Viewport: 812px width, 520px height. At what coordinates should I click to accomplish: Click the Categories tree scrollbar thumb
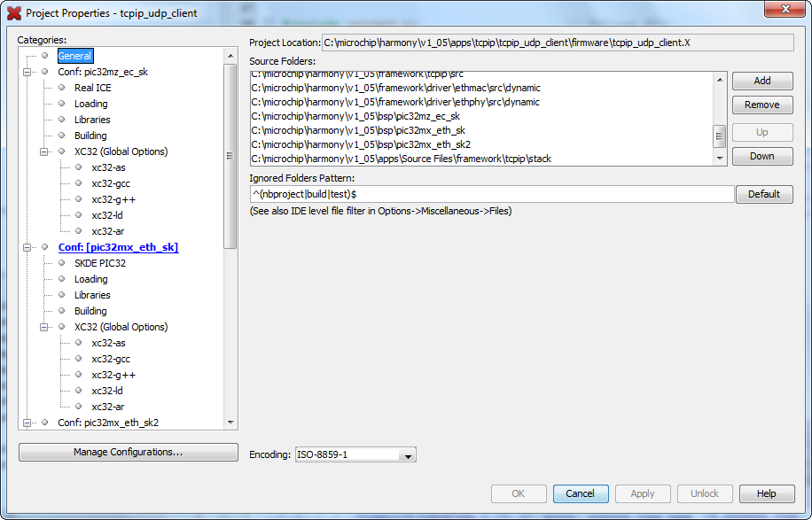coord(230,156)
